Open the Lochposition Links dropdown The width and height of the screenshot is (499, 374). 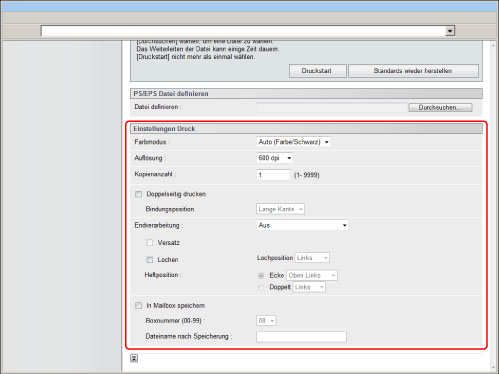tap(312, 258)
